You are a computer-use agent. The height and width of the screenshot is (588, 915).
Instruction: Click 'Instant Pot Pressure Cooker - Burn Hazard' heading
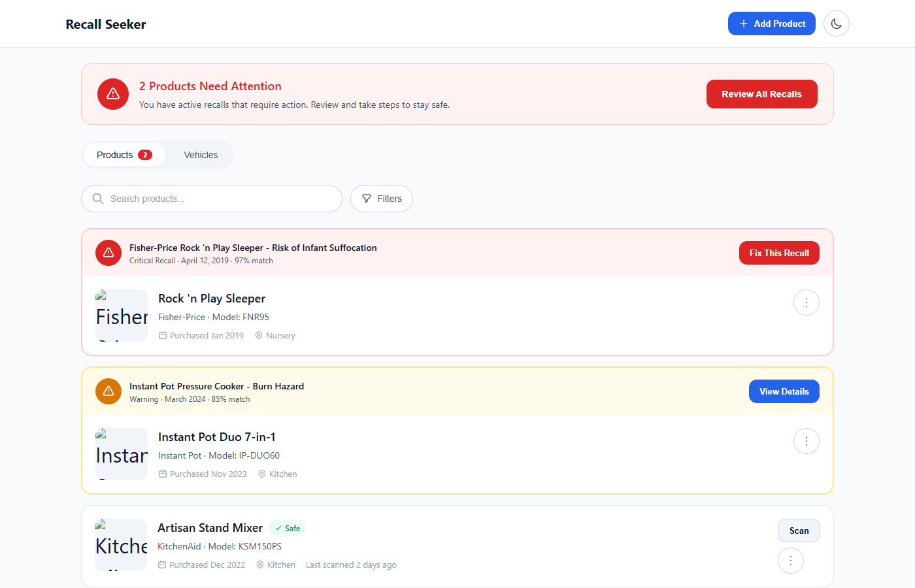pos(217,386)
